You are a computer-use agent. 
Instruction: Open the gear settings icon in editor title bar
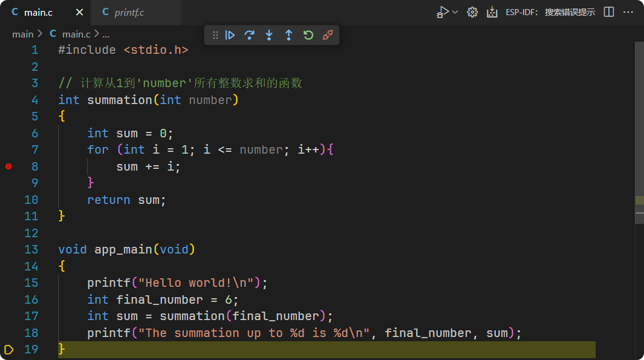(x=473, y=12)
